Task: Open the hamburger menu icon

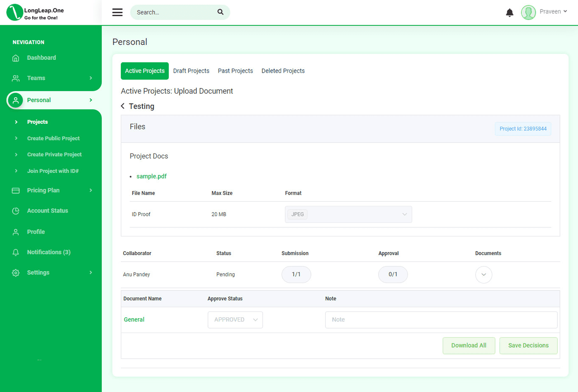Action: point(117,12)
